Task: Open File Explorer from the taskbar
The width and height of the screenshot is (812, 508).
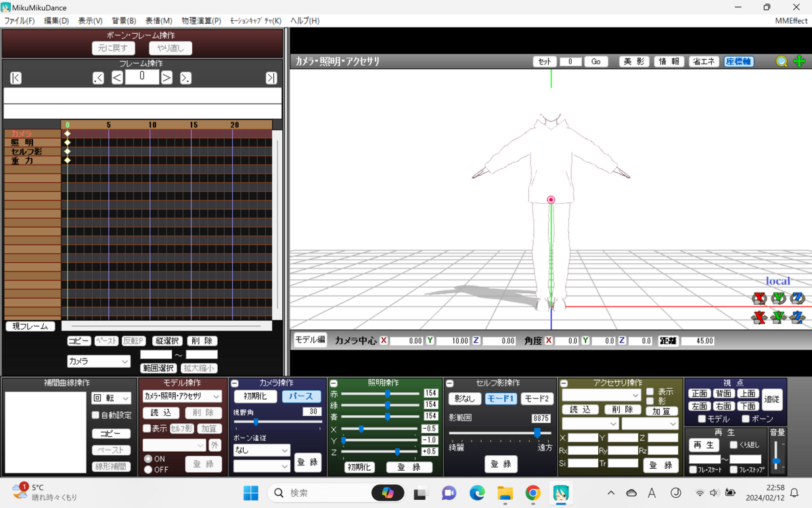Action: 505,492
